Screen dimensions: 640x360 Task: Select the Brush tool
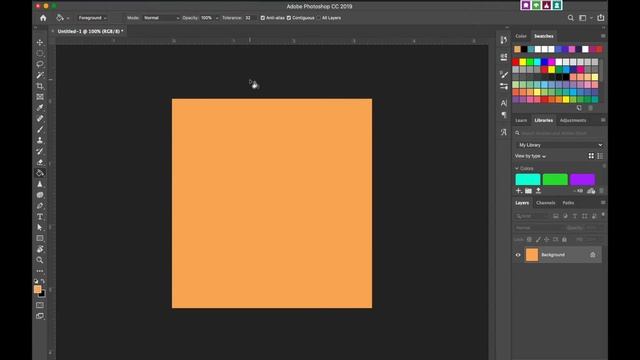point(40,129)
